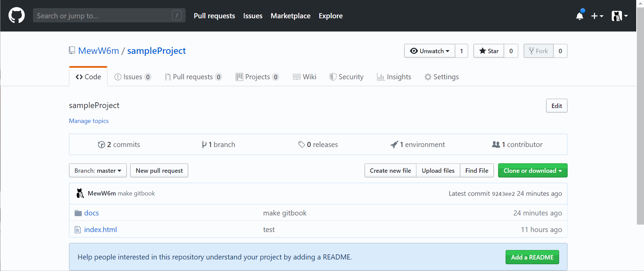
Task: Click the 24 minutes ago text in docs row
Action: coord(537,213)
